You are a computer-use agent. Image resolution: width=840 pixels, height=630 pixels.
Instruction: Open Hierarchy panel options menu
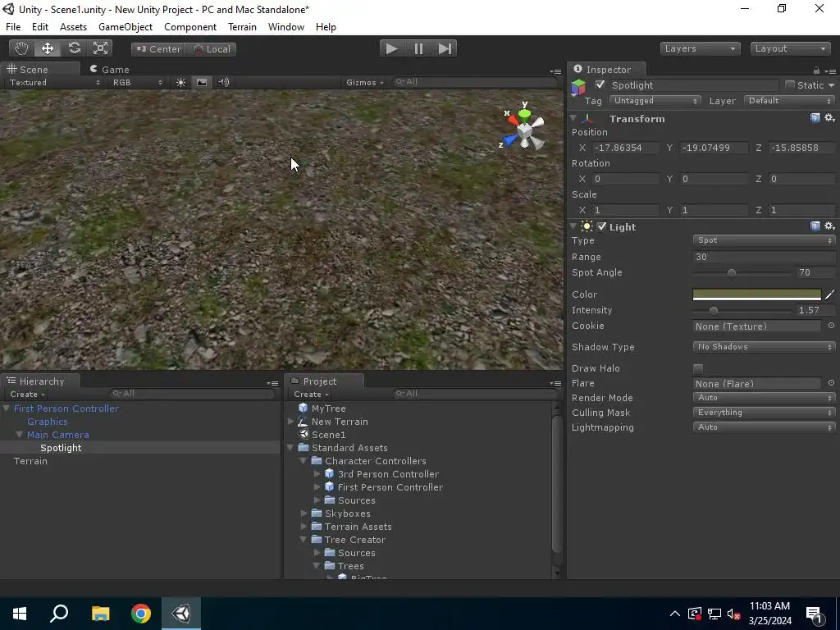tap(272, 383)
